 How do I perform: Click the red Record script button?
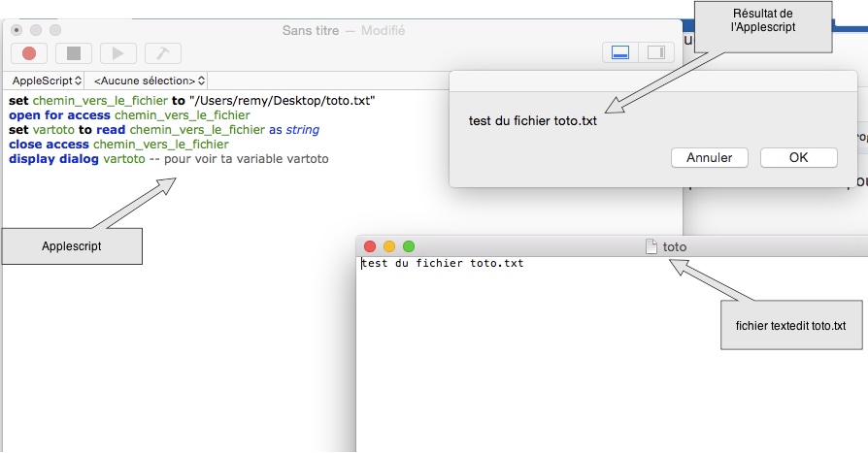click(x=29, y=53)
